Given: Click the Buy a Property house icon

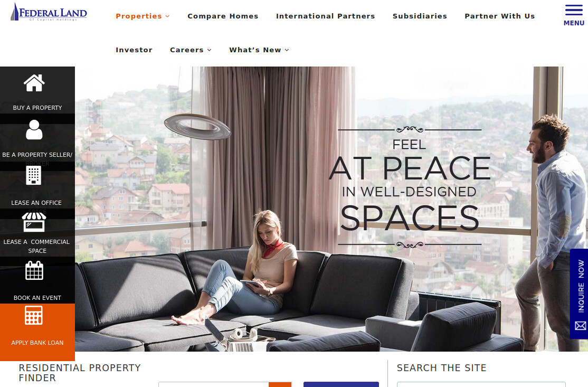Looking at the screenshot, I should [34, 83].
